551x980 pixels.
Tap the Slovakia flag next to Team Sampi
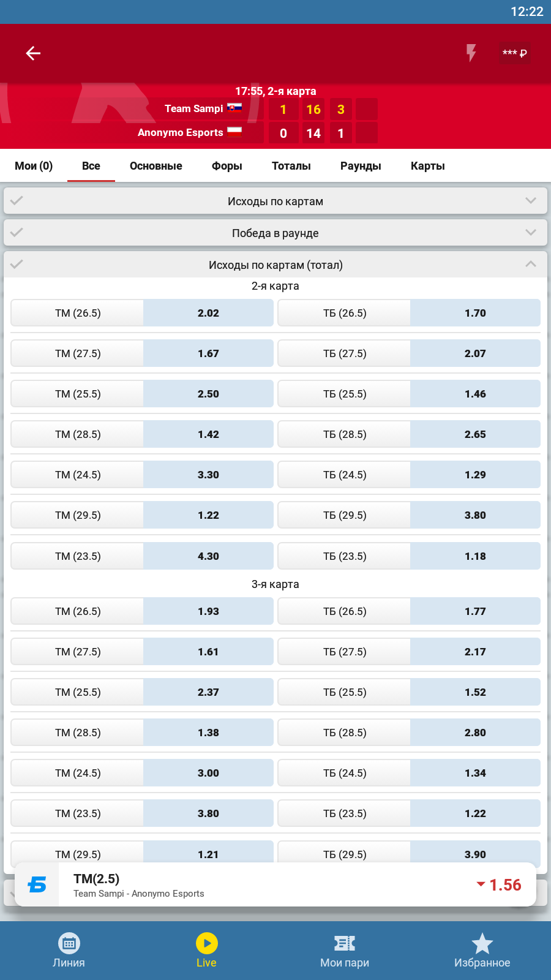click(234, 108)
